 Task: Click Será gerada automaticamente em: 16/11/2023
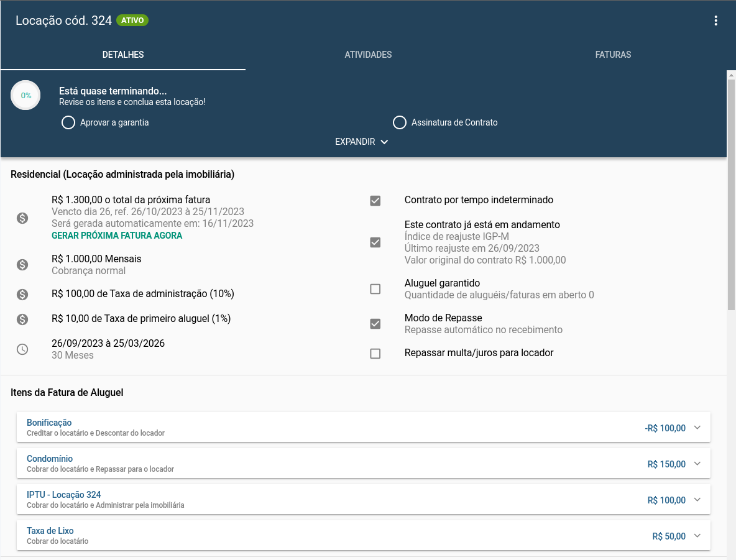coord(152,223)
